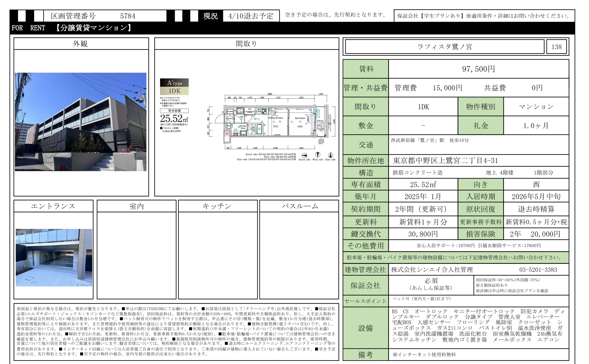The width and height of the screenshot is (589, 364).
Task: Click the rent value 97,500円
Action: pyautogui.click(x=478, y=69)
